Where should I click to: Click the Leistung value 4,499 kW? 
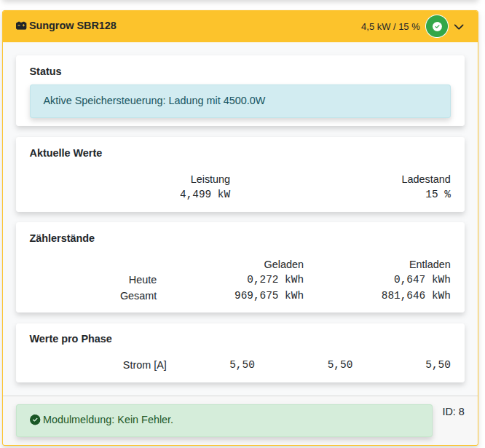click(x=205, y=194)
